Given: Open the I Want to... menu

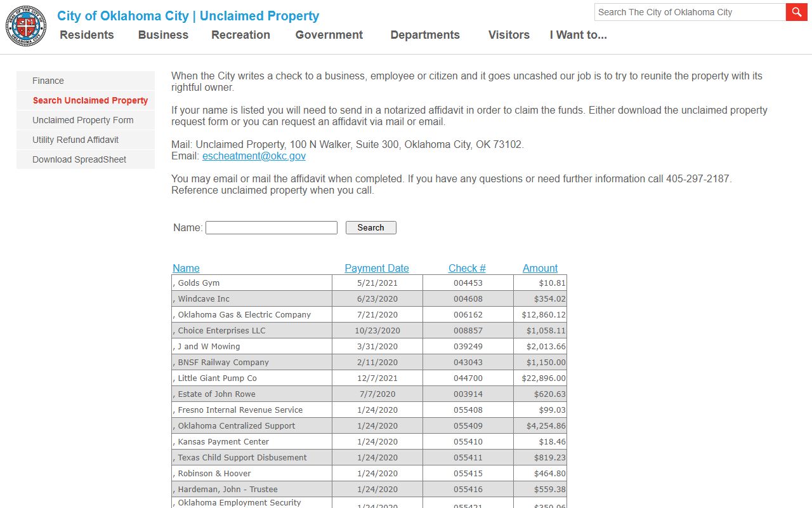Looking at the screenshot, I should (x=578, y=35).
